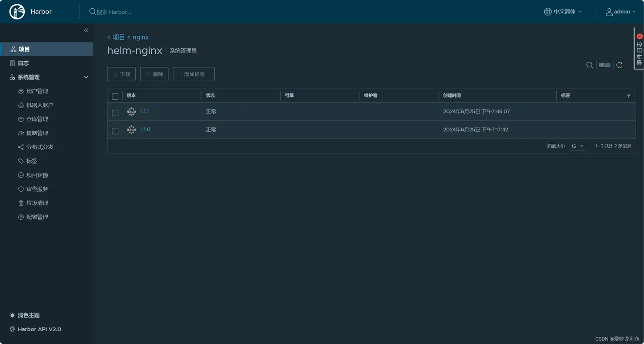The width and height of the screenshot is (644, 344).
Task: Select checkbox for version 1.1.0
Action: [115, 131]
